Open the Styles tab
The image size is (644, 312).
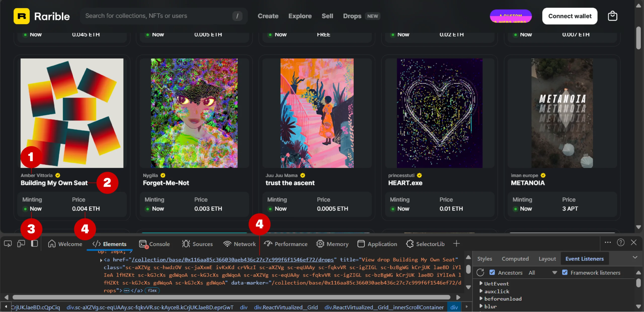(x=485, y=259)
